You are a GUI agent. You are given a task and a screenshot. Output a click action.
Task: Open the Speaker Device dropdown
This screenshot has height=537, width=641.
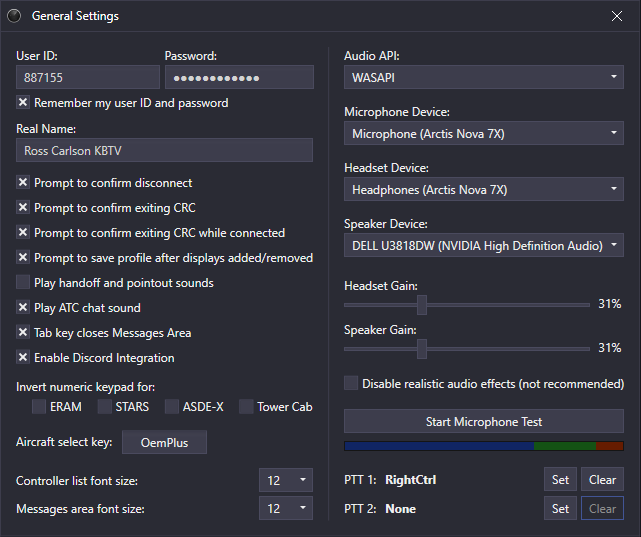(x=484, y=245)
